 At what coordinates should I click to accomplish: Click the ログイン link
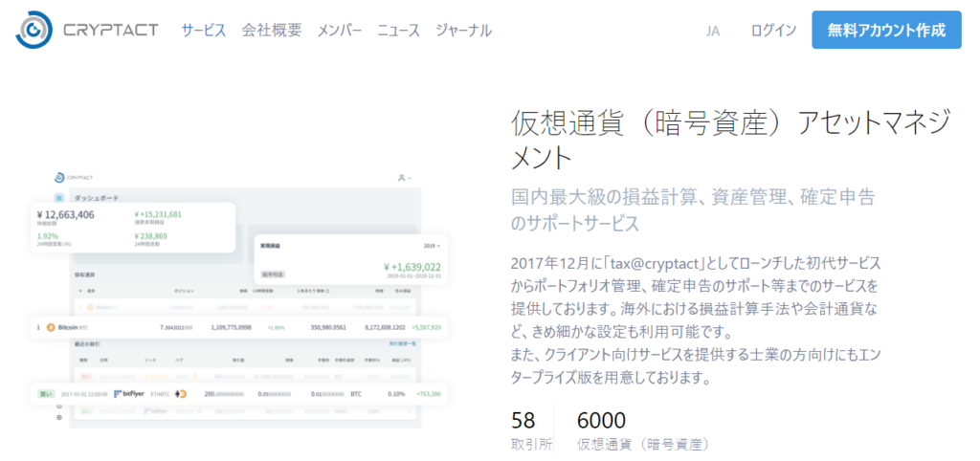(773, 30)
